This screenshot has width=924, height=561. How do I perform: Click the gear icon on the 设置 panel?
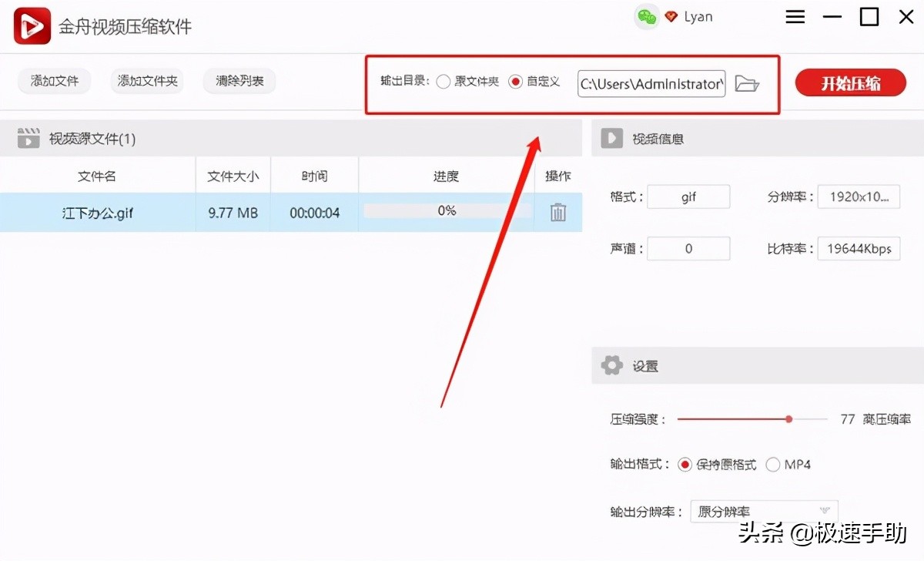tap(611, 365)
